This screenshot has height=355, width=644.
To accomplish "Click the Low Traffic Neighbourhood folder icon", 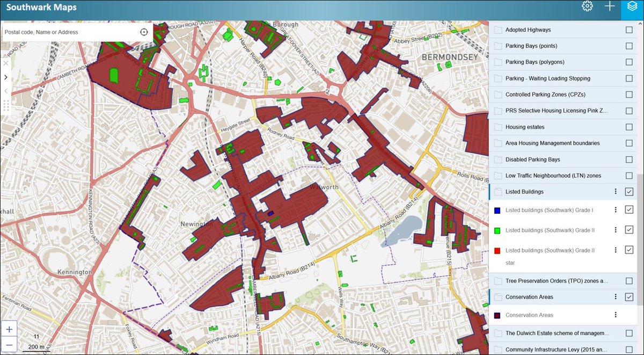I will pos(497,176).
